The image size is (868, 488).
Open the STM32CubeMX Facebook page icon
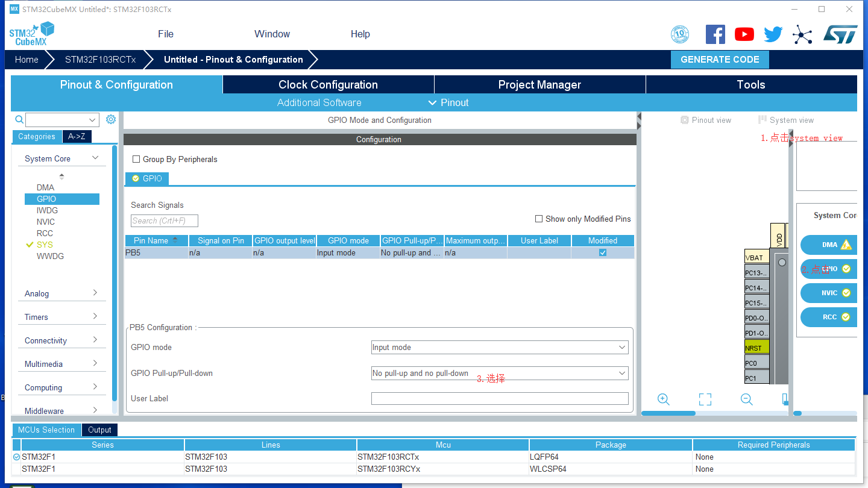pos(715,34)
